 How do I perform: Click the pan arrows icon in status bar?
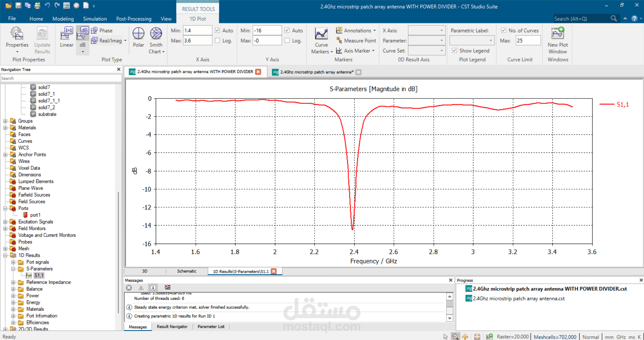click(x=465, y=337)
